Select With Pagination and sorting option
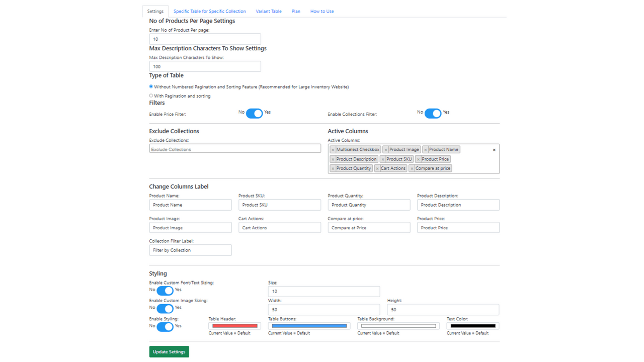The height and width of the screenshot is (362, 644). click(151, 96)
